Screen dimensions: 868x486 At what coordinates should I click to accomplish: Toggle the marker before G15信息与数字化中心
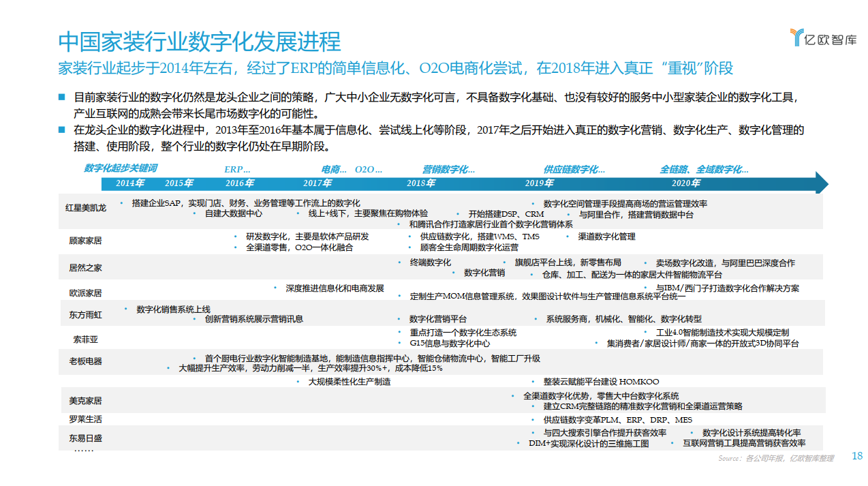399,341
